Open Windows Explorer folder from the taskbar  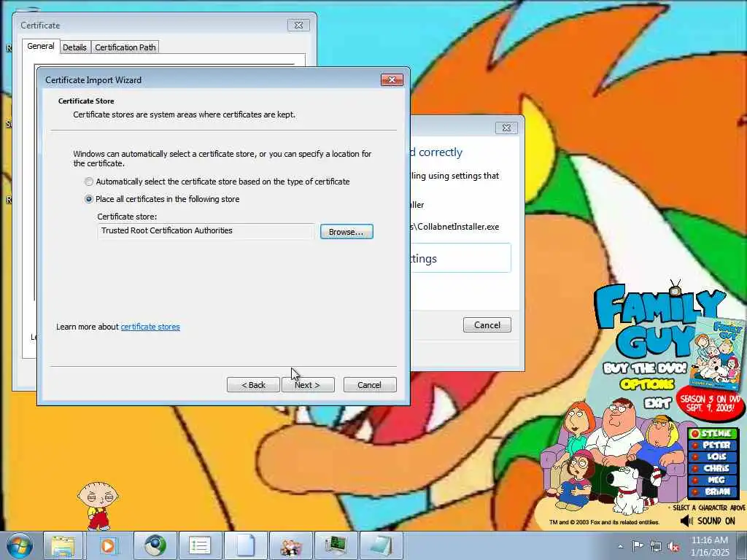(x=63, y=545)
